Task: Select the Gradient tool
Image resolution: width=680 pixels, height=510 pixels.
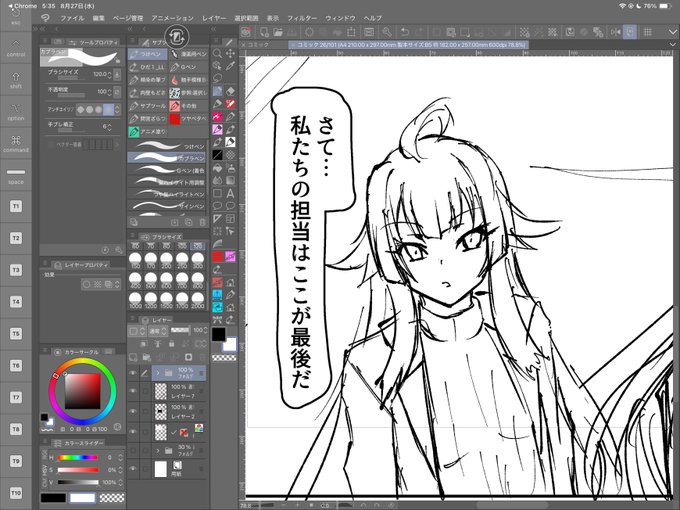Action: click(x=230, y=180)
